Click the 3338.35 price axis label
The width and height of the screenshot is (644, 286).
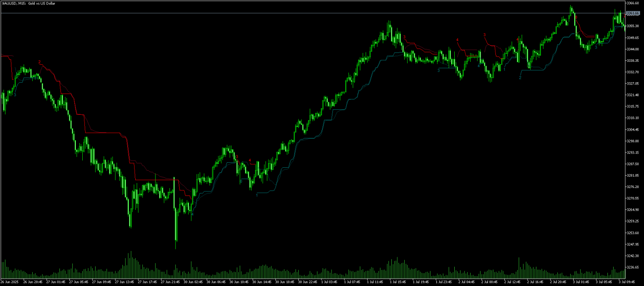pos(634,60)
